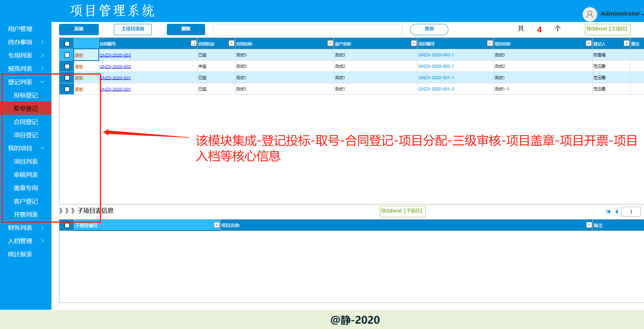
Task: Check the row for GNZX-2020-002
Action: pyautogui.click(x=67, y=66)
